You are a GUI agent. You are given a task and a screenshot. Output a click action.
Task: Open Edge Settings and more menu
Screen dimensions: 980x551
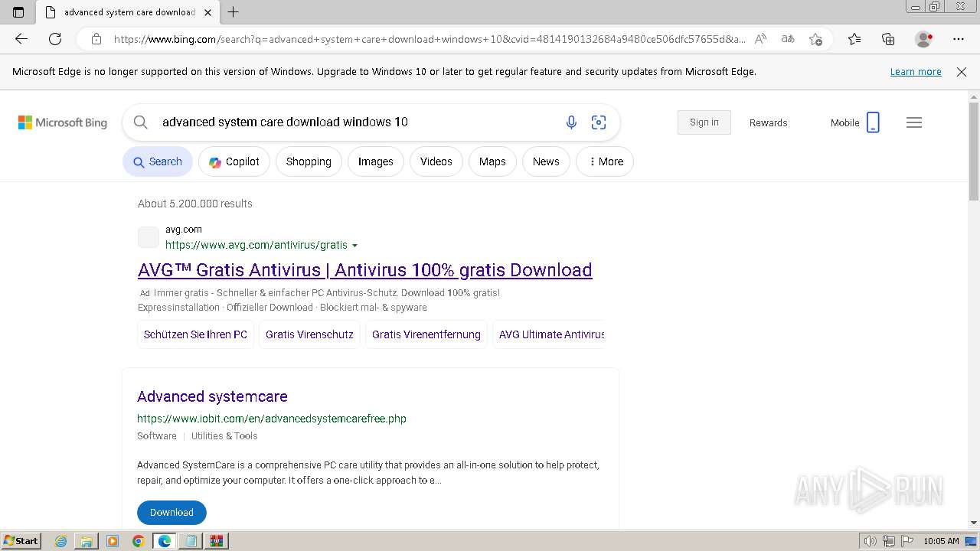tap(959, 39)
